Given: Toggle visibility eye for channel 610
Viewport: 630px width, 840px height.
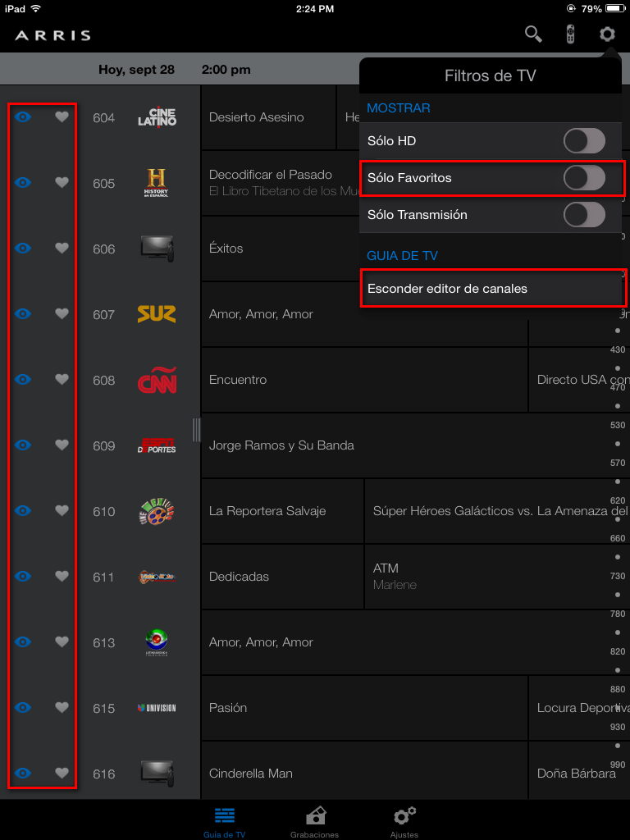Looking at the screenshot, I should pyautogui.click(x=22, y=510).
